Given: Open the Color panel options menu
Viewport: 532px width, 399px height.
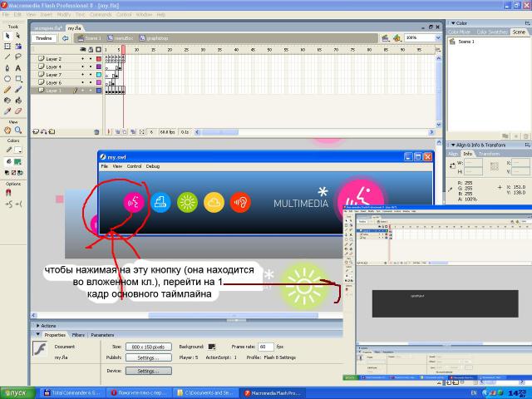Looking at the screenshot, I should (528, 23).
